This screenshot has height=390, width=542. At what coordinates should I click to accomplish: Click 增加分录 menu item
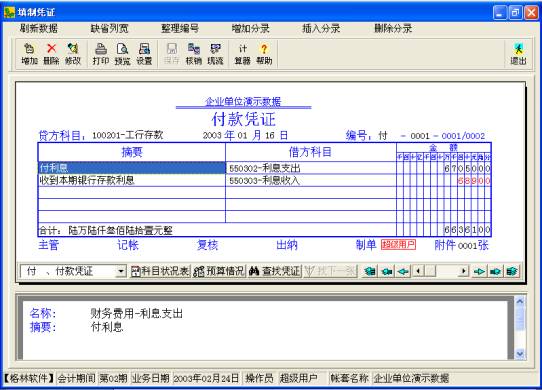point(251,28)
